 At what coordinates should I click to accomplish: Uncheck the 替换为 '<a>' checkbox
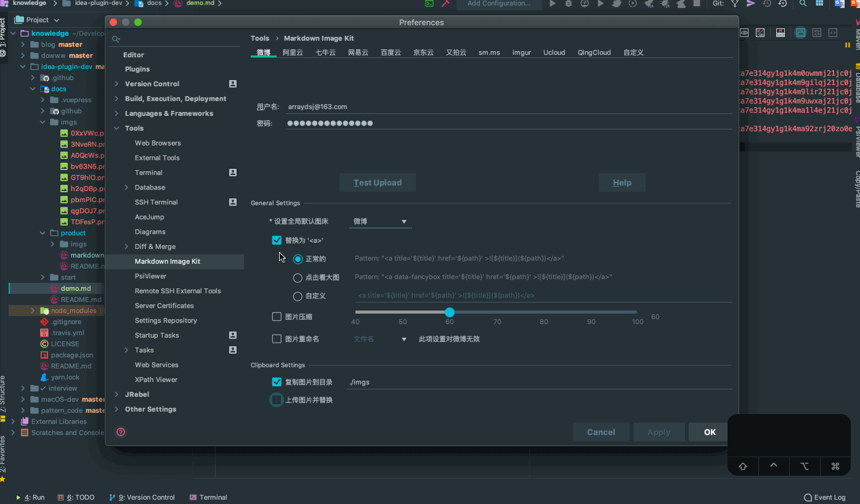277,240
